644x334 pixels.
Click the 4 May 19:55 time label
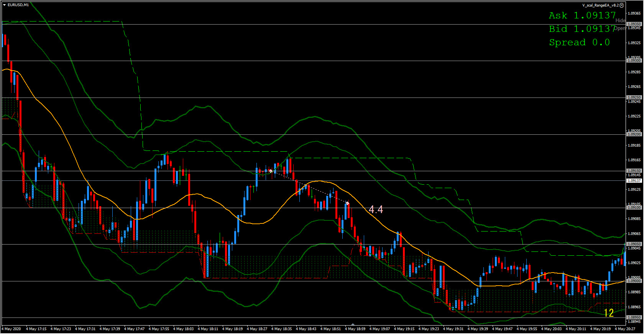pyautogui.click(x=527, y=329)
